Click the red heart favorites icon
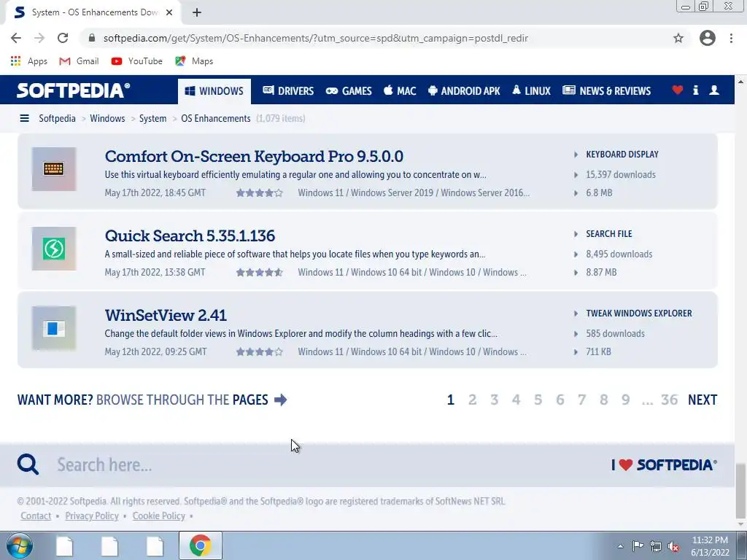Screen dimensions: 747x560 (x=678, y=90)
